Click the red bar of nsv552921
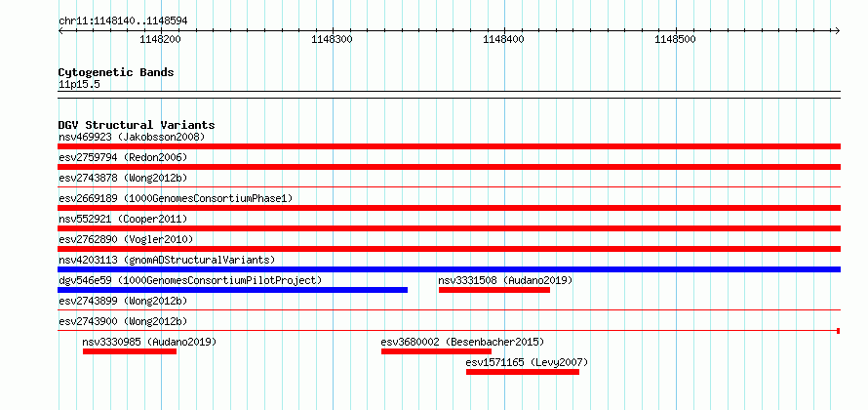868x410 pixels. [449, 228]
